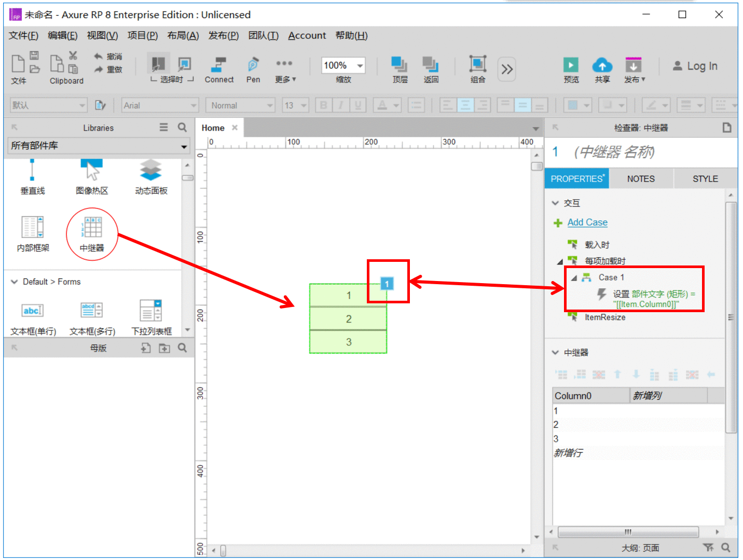Open the Arial font dropdown
Screen dimensions: 743x560
[160, 105]
